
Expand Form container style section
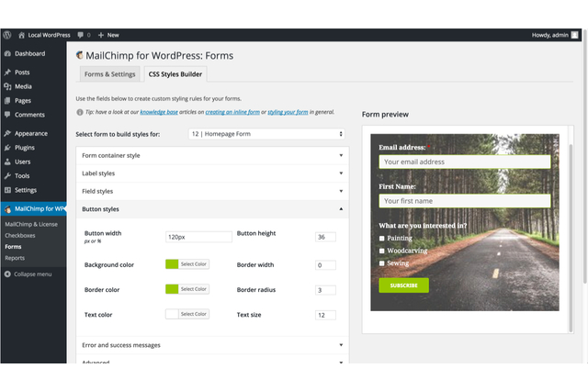point(212,155)
